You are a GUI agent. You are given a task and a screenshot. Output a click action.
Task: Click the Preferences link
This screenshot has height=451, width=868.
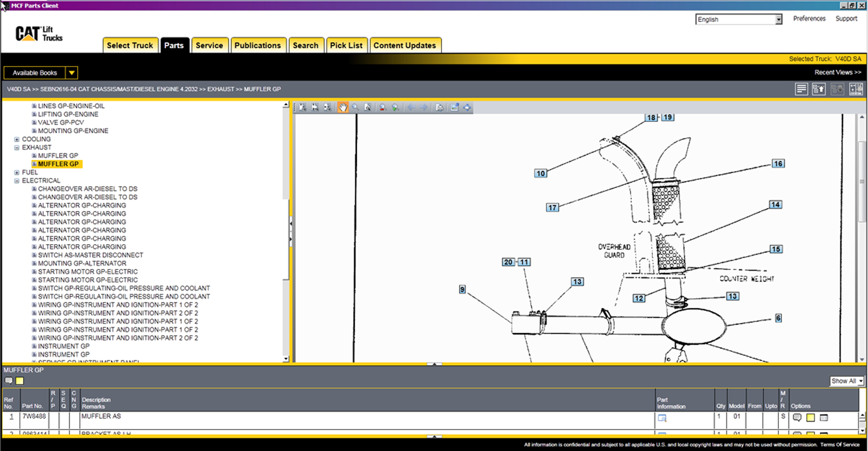pyautogui.click(x=809, y=18)
